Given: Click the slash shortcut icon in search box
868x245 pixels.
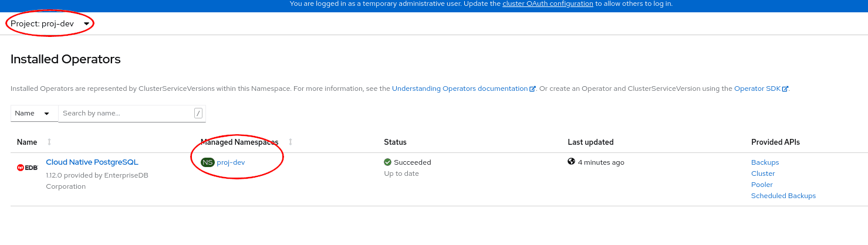Looking at the screenshot, I should (198, 113).
